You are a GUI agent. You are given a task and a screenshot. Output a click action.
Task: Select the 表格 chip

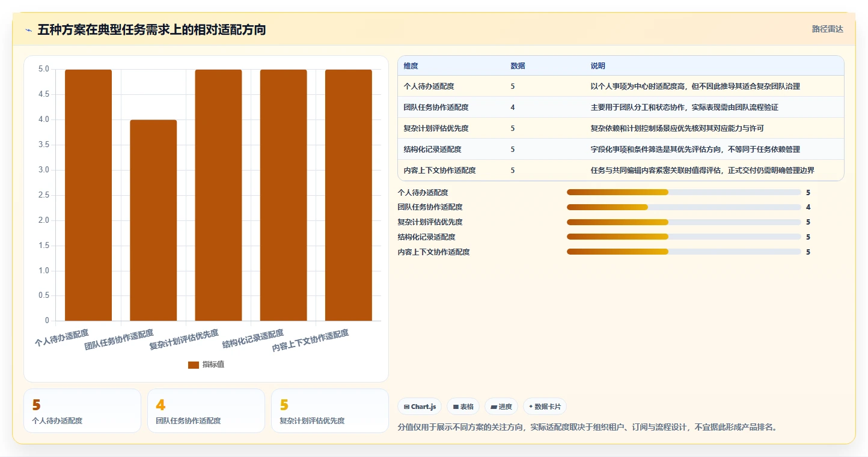(x=463, y=407)
